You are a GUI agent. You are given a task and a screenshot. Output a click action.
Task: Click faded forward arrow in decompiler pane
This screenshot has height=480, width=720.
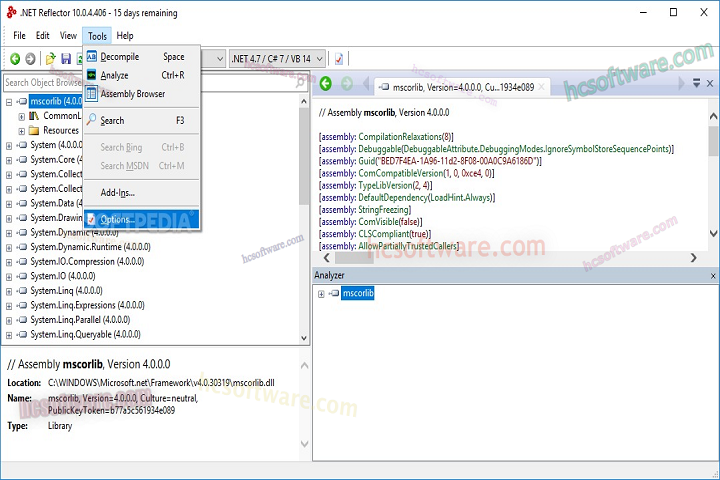(x=347, y=84)
